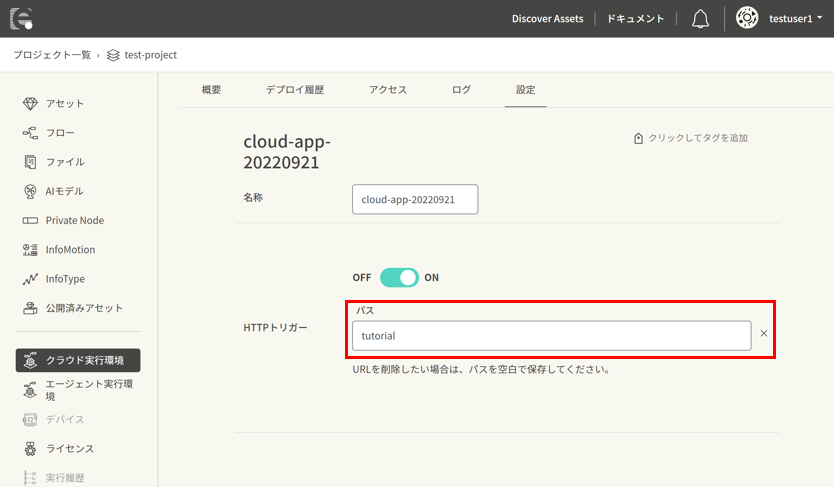Click the InfoMotion dashboard icon
Image resolution: width=834 pixels, height=488 pixels.
coord(30,250)
